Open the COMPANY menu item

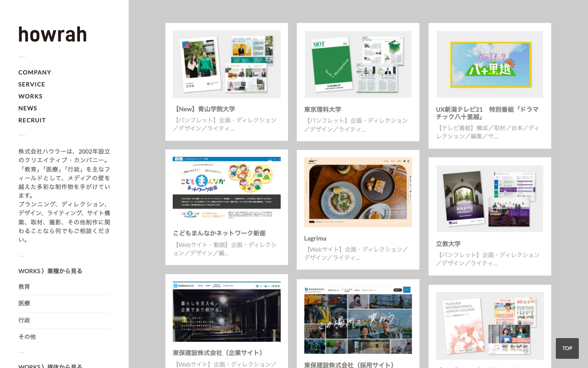click(x=35, y=72)
